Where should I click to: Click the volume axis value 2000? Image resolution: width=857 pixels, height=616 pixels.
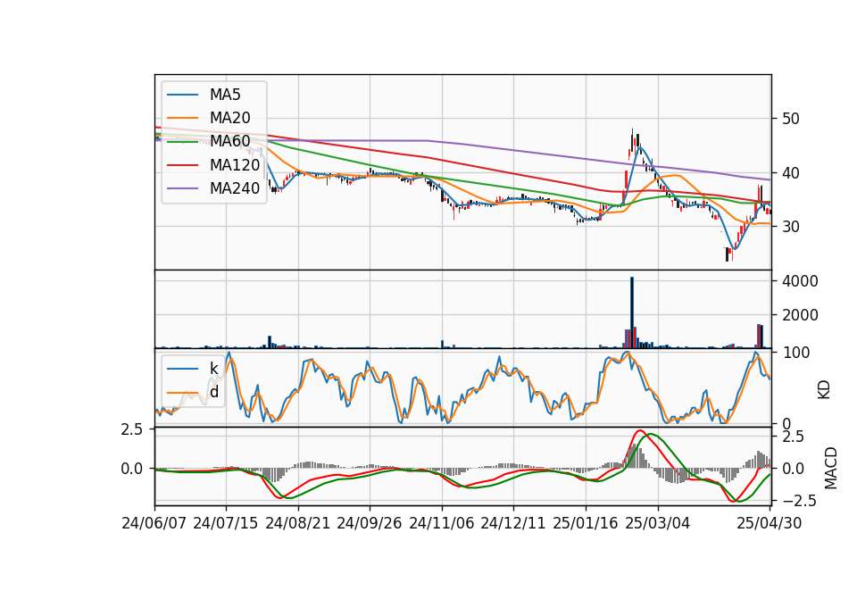coord(800,315)
